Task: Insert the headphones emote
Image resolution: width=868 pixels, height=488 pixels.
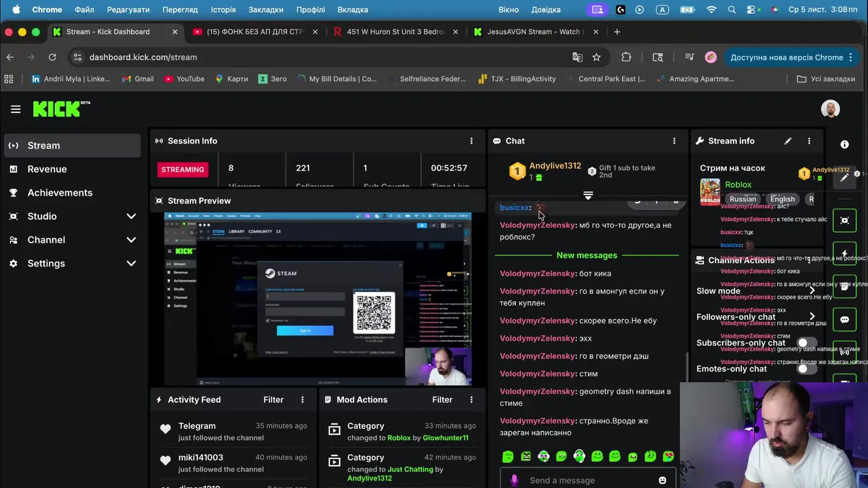Action: tap(579, 456)
